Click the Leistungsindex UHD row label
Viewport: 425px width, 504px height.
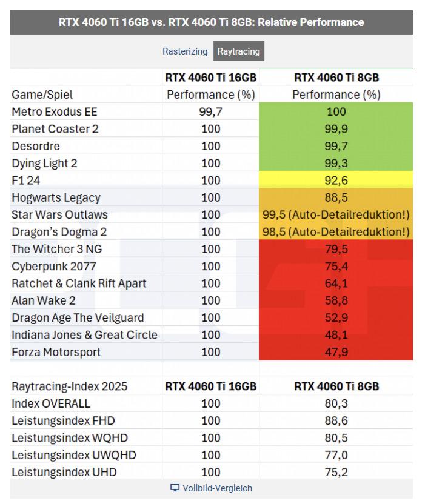pos(64,472)
